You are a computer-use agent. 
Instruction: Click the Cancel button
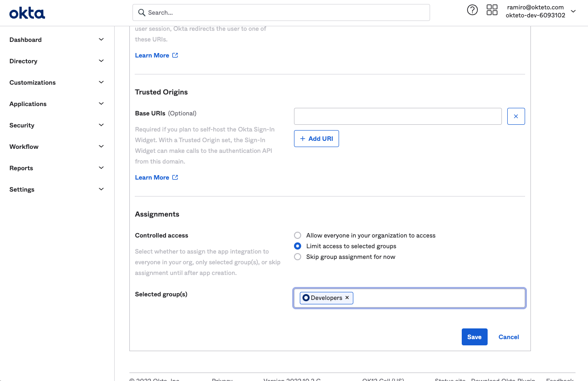(x=509, y=337)
